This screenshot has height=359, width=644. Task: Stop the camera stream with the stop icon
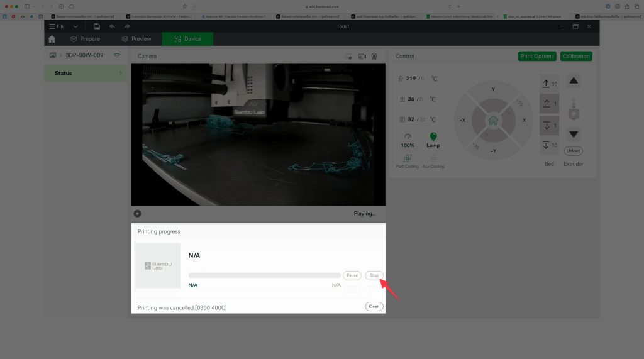(x=137, y=214)
